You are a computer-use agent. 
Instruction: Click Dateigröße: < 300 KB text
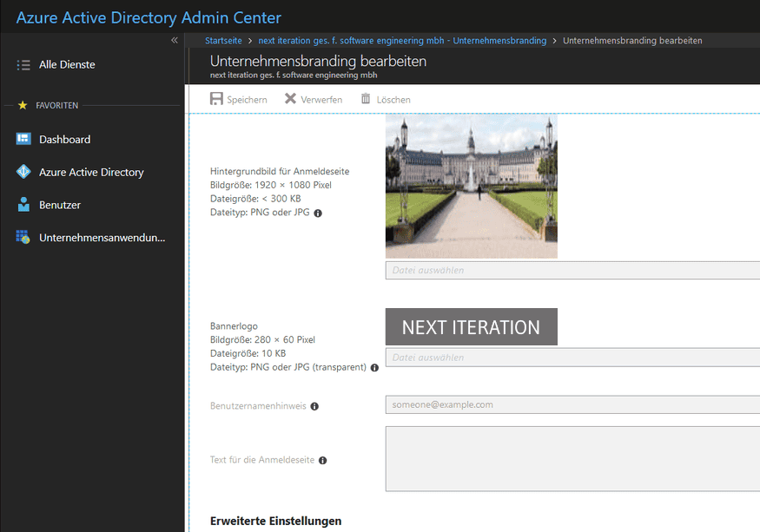click(255, 199)
